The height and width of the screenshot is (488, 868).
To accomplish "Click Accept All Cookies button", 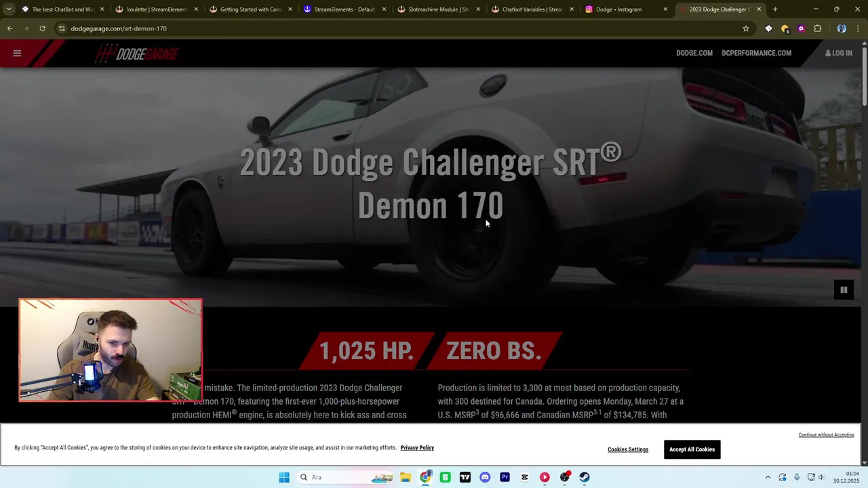I will (x=692, y=449).
